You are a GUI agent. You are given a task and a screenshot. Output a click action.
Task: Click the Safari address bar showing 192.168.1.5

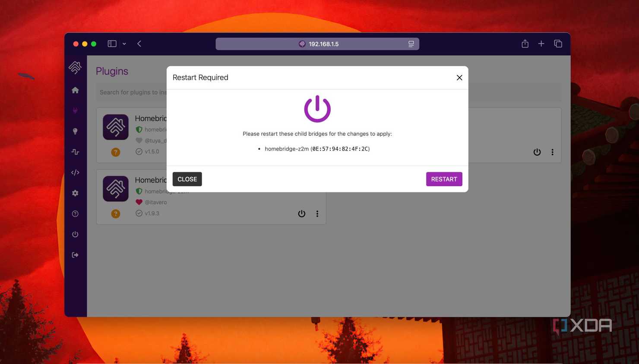[317, 44]
